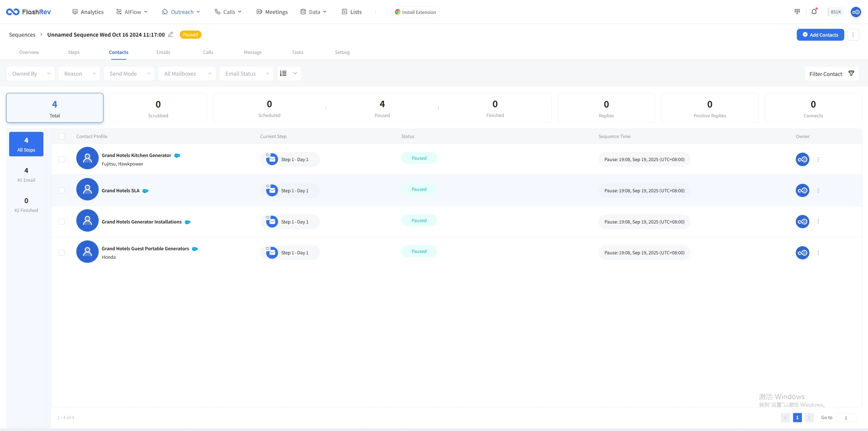Click Install Extension button

(415, 12)
